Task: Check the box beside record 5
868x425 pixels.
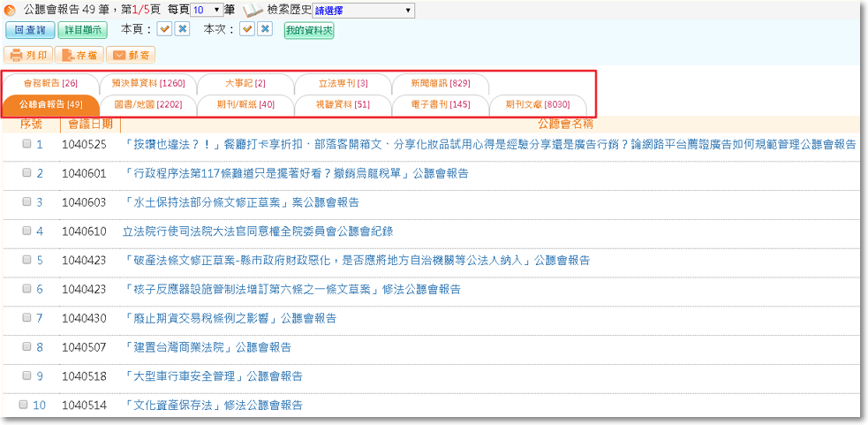Action: pyautogui.click(x=26, y=260)
